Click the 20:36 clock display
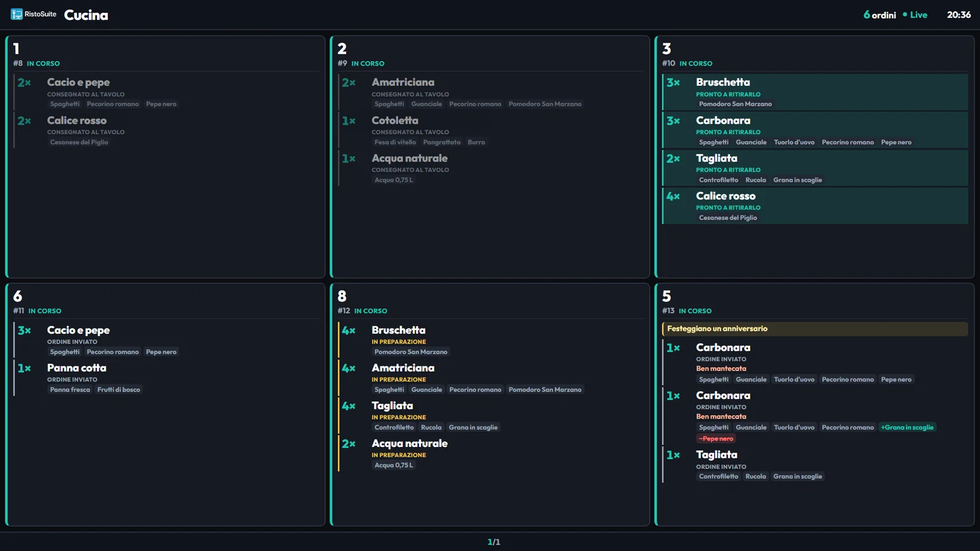980x551 pixels. tap(959, 15)
